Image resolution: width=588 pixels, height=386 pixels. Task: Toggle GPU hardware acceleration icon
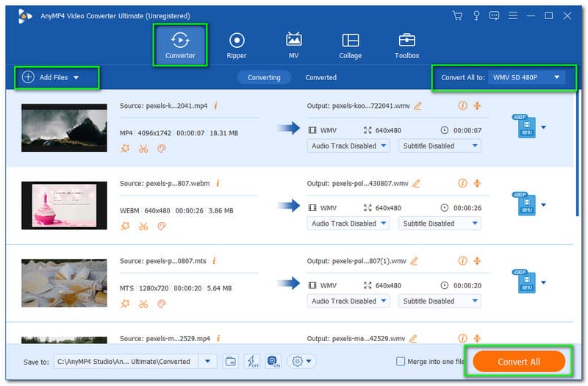(x=273, y=362)
